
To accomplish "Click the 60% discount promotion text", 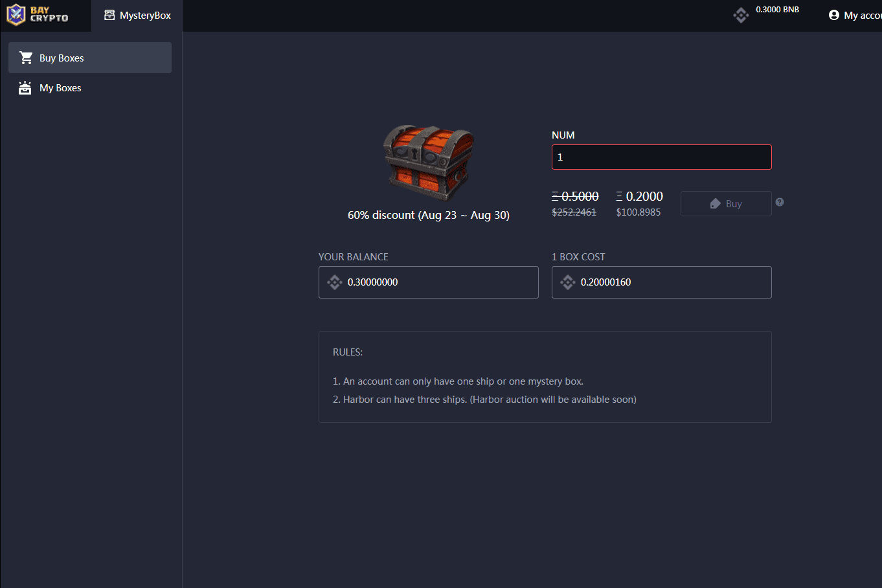I will 428,214.
